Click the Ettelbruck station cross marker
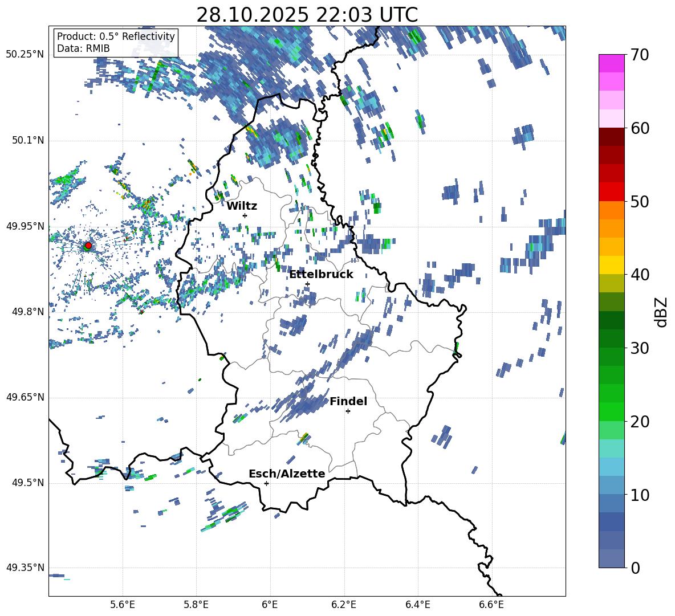 point(307,284)
